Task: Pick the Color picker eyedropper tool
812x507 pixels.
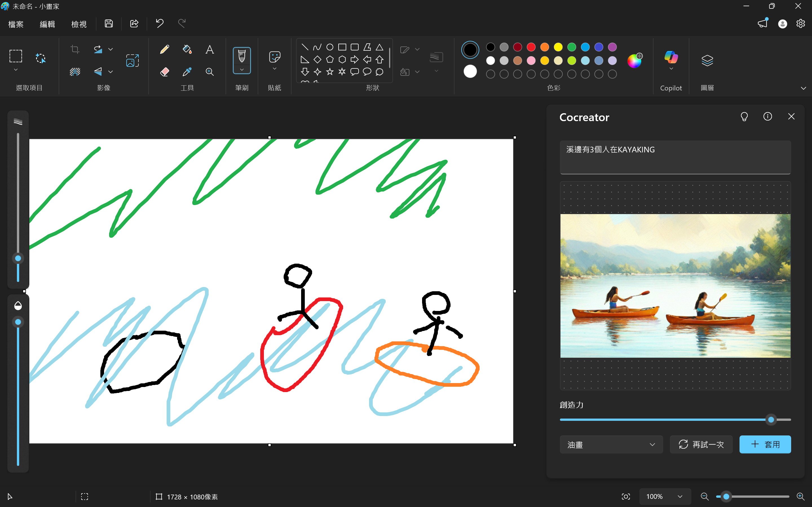Action: (187, 72)
